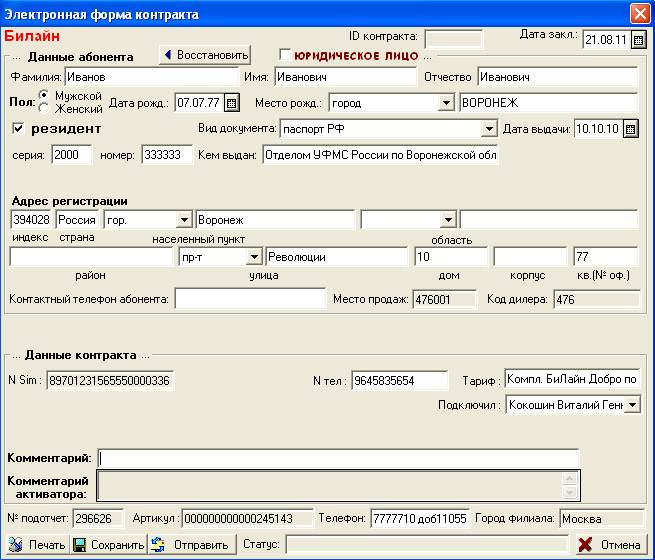Click scroll down arrow in activator comment

570,492
